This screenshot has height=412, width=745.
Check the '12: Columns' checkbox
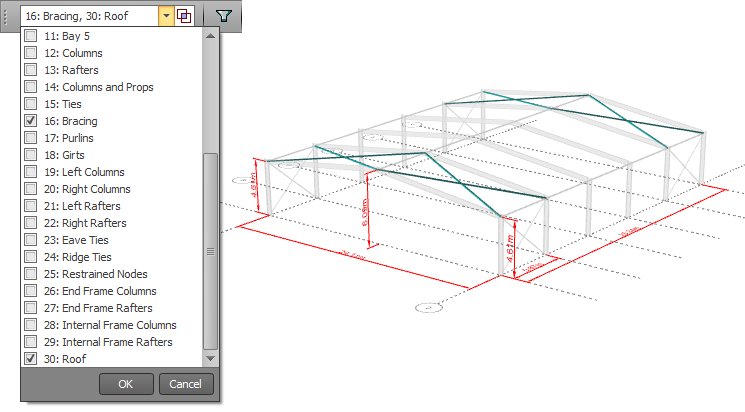pyautogui.click(x=30, y=53)
